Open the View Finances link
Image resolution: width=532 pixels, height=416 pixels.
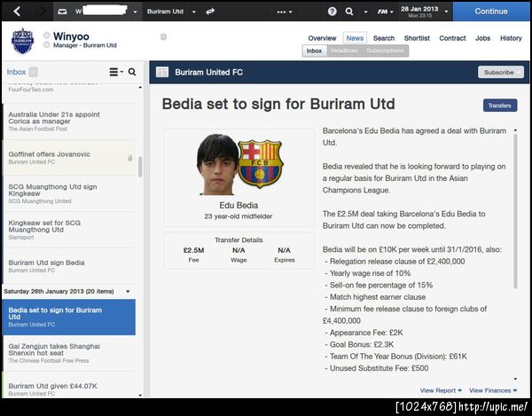point(493,390)
